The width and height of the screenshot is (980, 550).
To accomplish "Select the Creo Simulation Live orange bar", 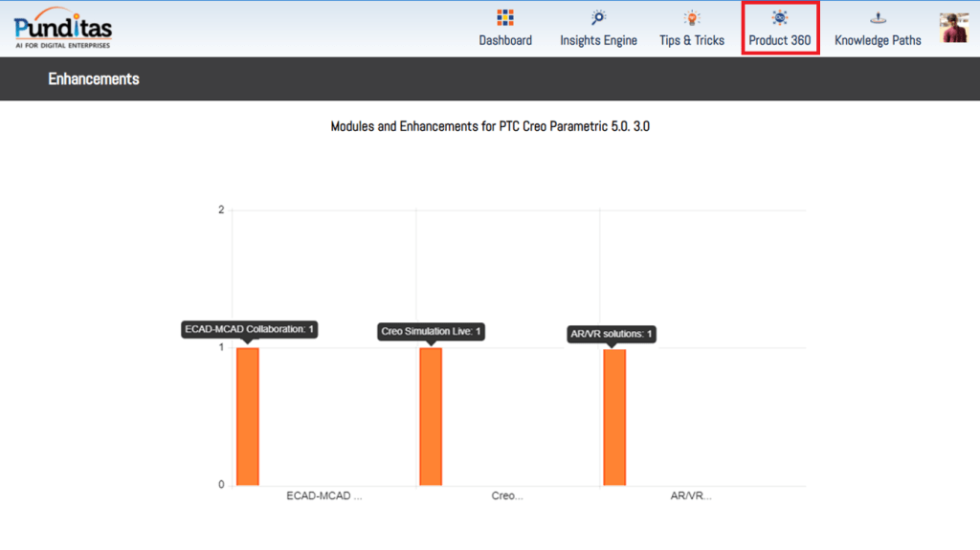I will coord(431,416).
